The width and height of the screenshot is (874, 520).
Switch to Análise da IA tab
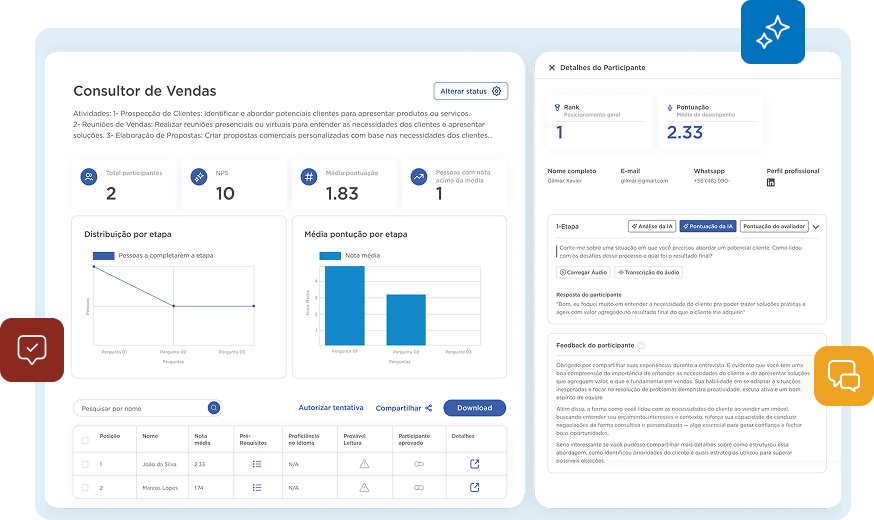tap(654, 227)
